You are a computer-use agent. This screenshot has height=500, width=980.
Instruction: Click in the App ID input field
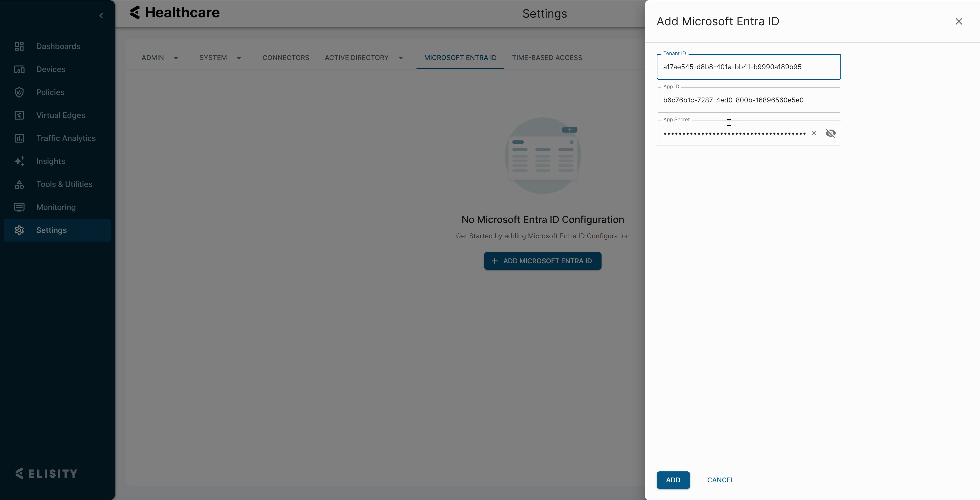pos(748,100)
